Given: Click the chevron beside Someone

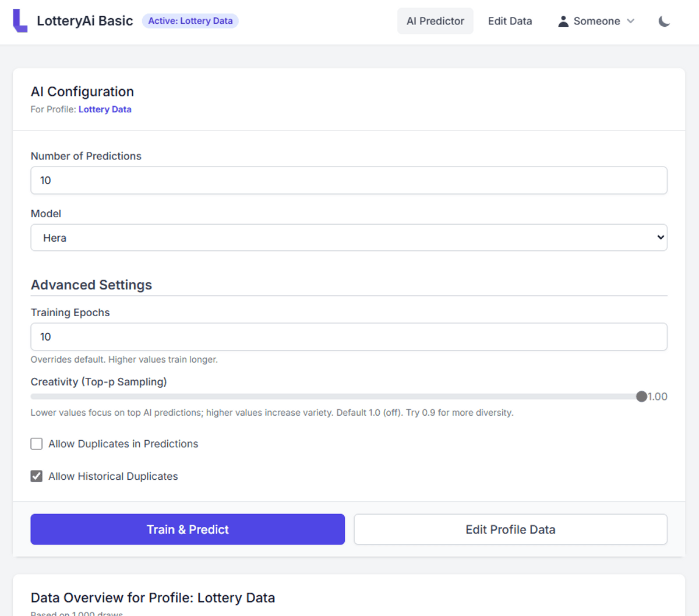Looking at the screenshot, I should click(x=630, y=22).
